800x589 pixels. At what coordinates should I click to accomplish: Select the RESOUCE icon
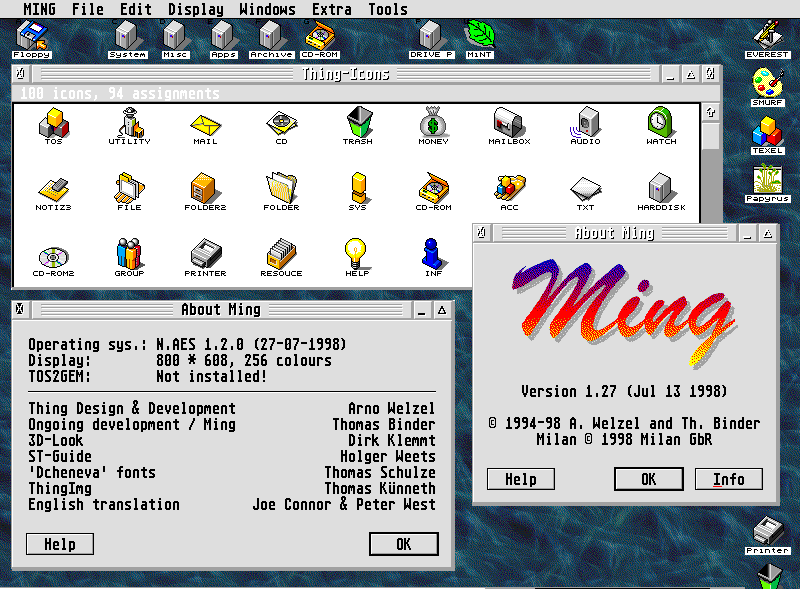point(281,258)
